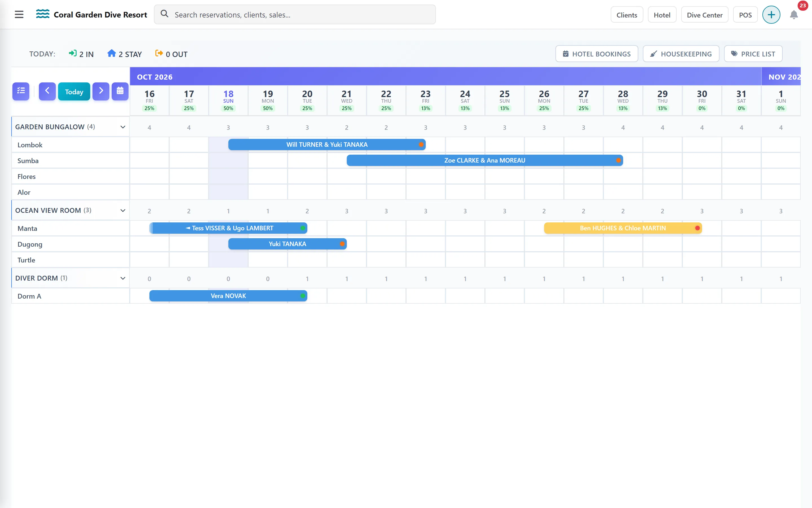Image resolution: width=812 pixels, height=508 pixels.
Task: Click the Flores room row label
Action: [x=27, y=176]
